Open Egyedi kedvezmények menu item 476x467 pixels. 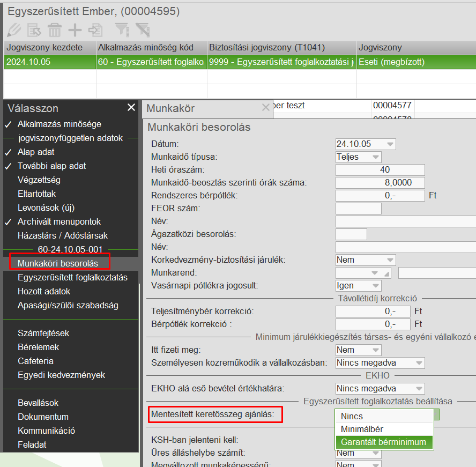(x=61, y=375)
